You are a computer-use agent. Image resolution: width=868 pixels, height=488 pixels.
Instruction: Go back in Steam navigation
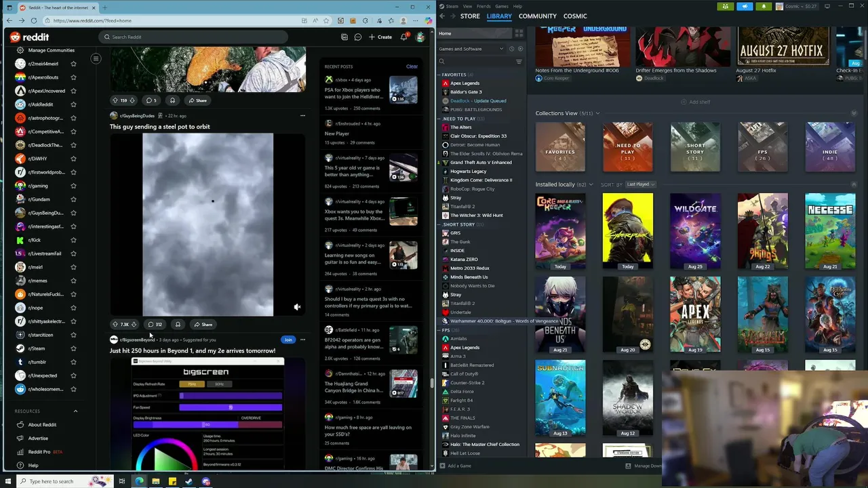442,16
